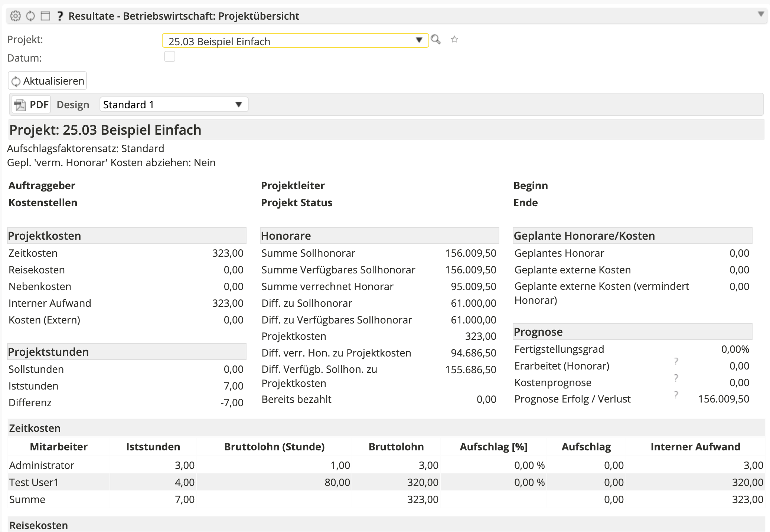Click help hint next to Erarbeitet (Honorar)
This screenshot has width=770, height=532.
[676, 361]
